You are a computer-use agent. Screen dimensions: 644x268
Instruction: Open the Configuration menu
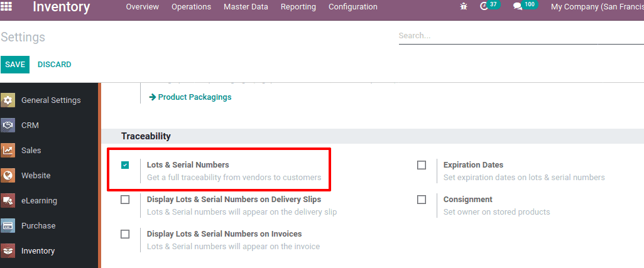(353, 7)
